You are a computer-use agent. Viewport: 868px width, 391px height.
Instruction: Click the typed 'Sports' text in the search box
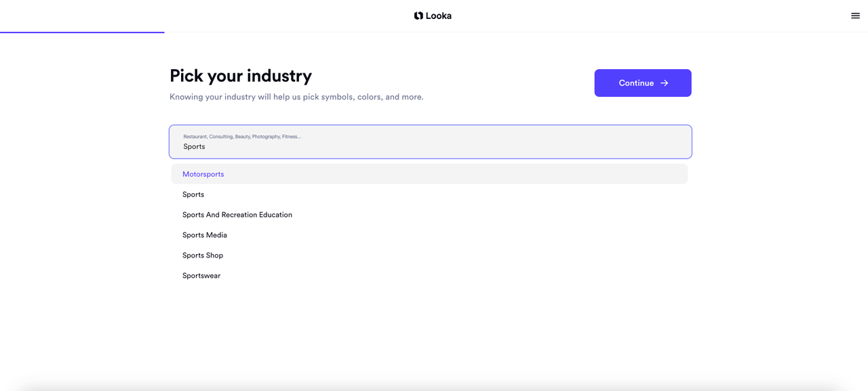(194, 146)
